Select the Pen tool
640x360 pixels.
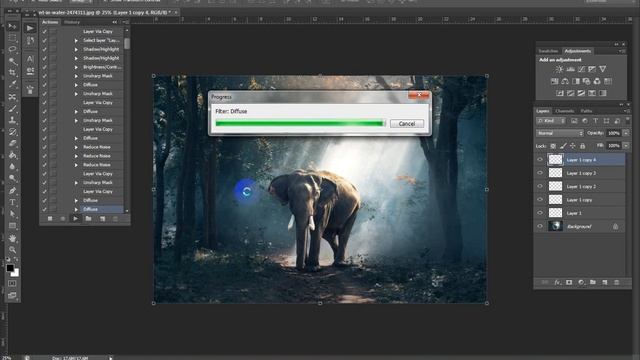point(12,191)
